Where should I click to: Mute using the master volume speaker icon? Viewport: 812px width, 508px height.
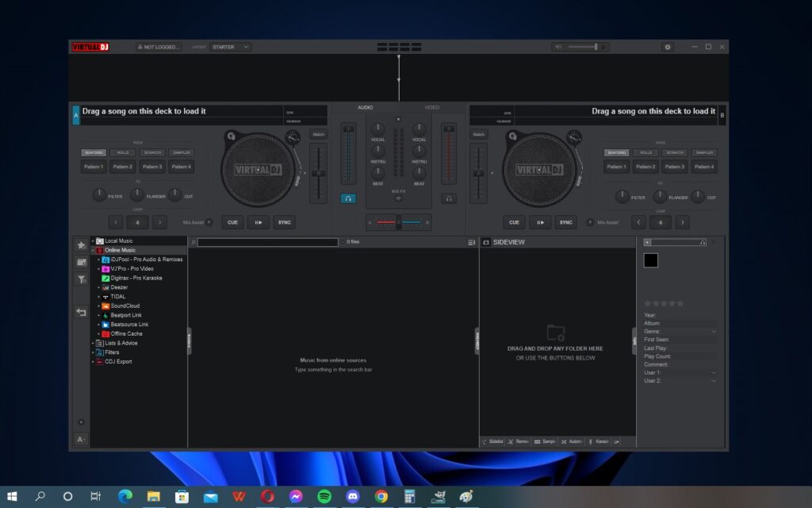tap(558, 47)
